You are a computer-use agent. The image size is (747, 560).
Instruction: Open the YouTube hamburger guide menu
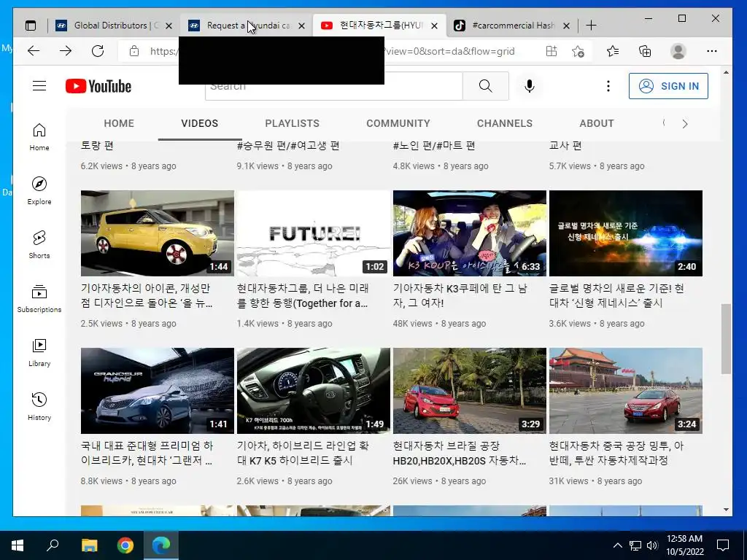point(39,86)
